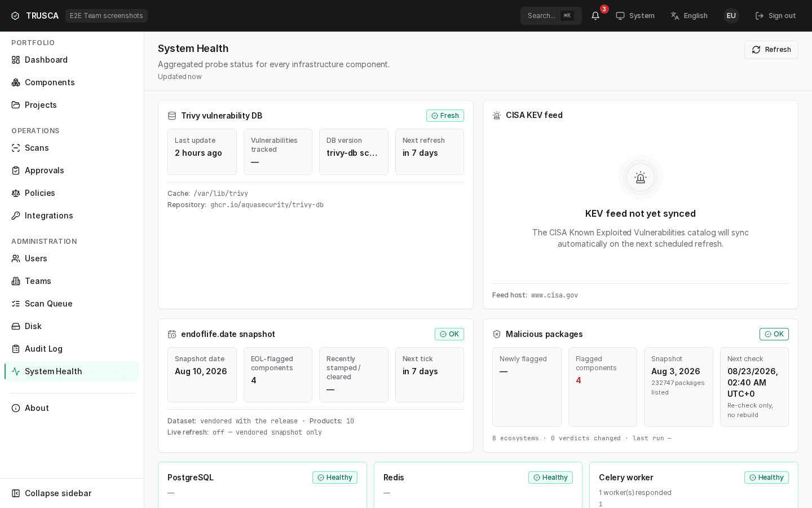Click the Policies scale icon
Screen dimensions: 812x508
coord(16,193)
